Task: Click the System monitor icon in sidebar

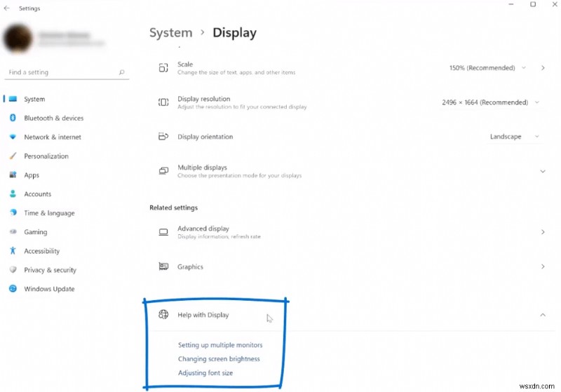Action: pyautogui.click(x=13, y=99)
